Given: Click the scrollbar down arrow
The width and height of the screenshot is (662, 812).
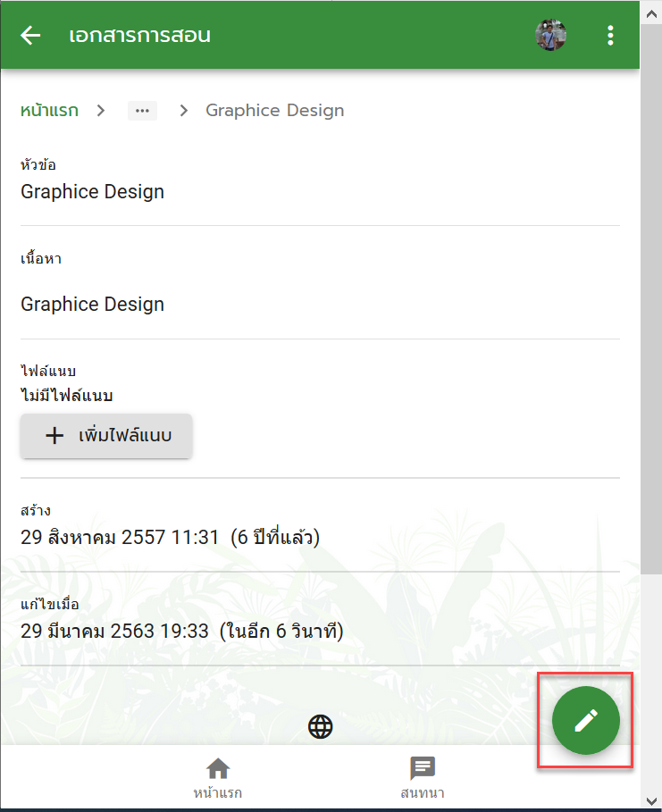Looking at the screenshot, I should pyautogui.click(x=651, y=801).
